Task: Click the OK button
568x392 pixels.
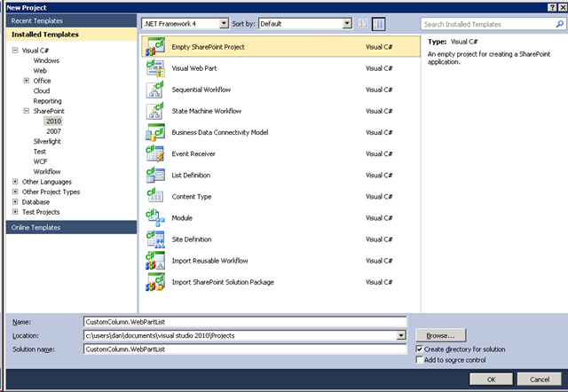Action: (491, 380)
